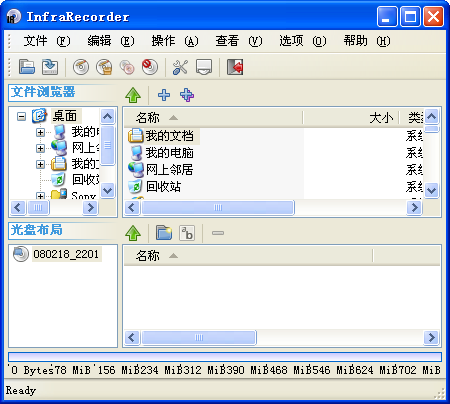The image size is (450, 404).
Task: Click the copy disc icon
Action: (127, 67)
